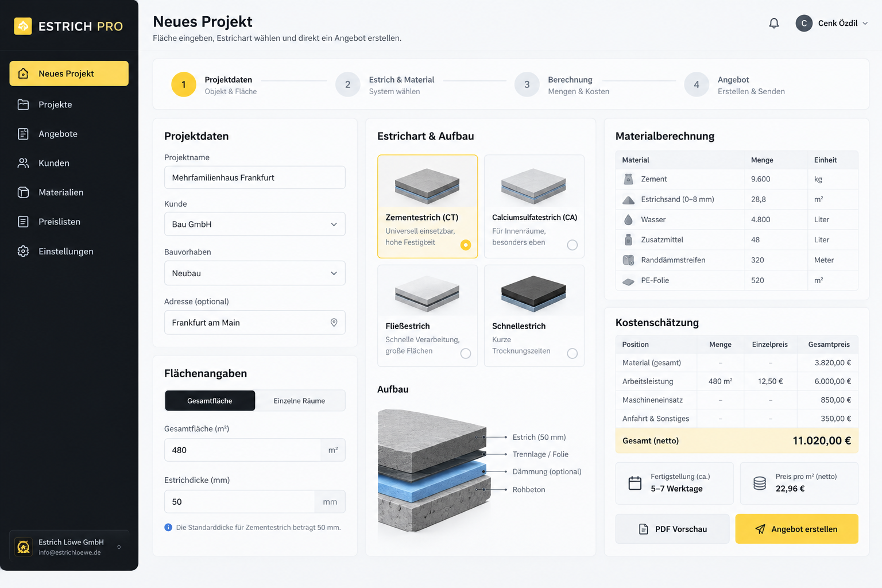Click the Gesamt total 11.020,00 €
Screen dimensions: 882x588
click(x=822, y=441)
